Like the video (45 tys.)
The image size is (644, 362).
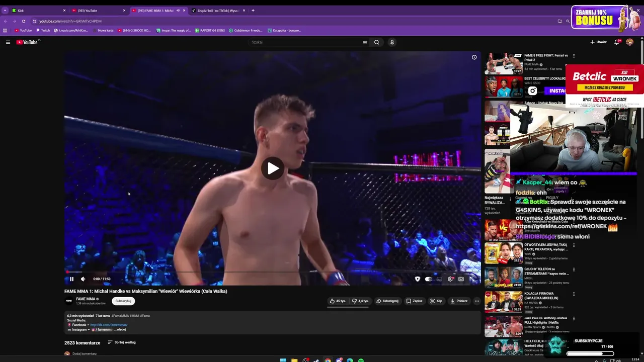[x=338, y=301]
